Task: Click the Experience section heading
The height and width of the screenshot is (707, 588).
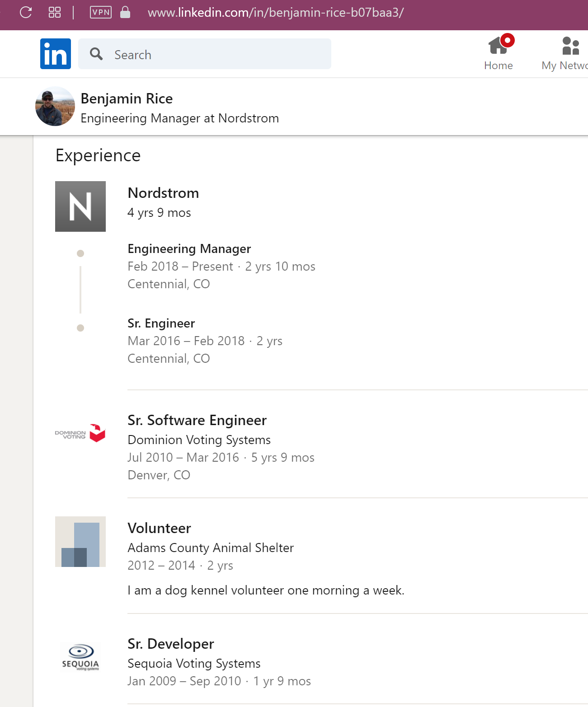Action: click(98, 155)
